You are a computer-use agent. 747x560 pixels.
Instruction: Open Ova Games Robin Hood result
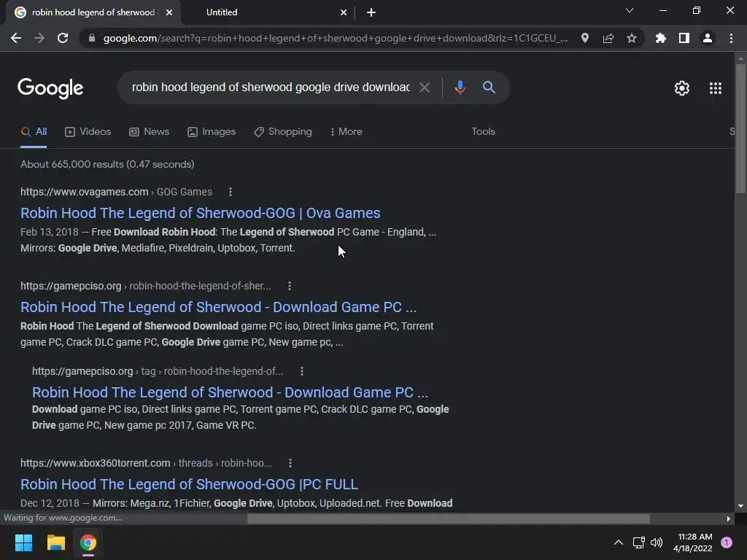(201, 213)
